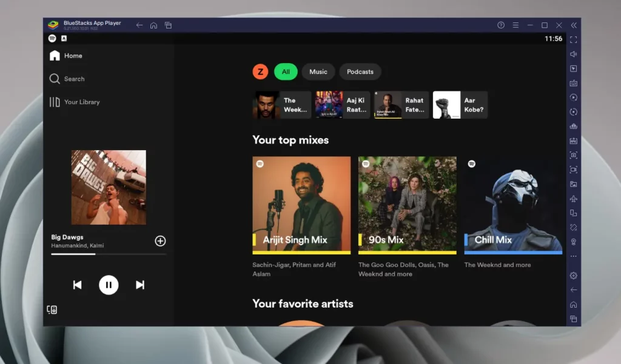Start screen recording with video icon

coord(574,170)
